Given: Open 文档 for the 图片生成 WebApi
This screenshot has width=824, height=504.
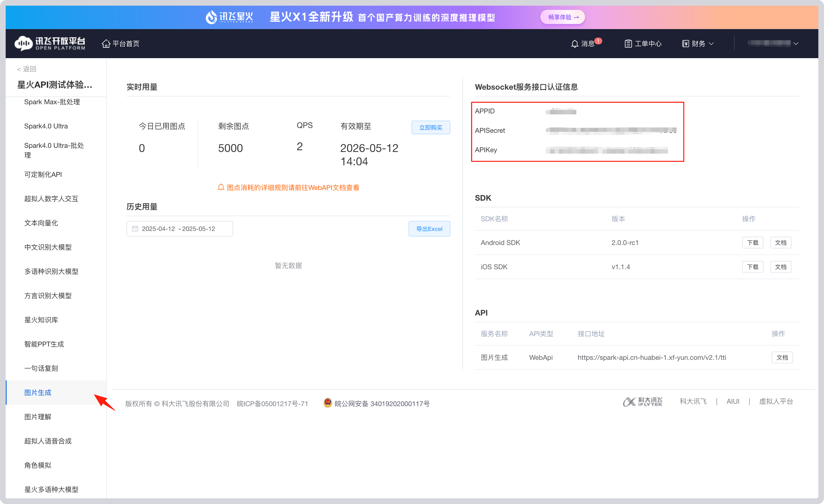Looking at the screenshot, I should (x=782, y=357).
